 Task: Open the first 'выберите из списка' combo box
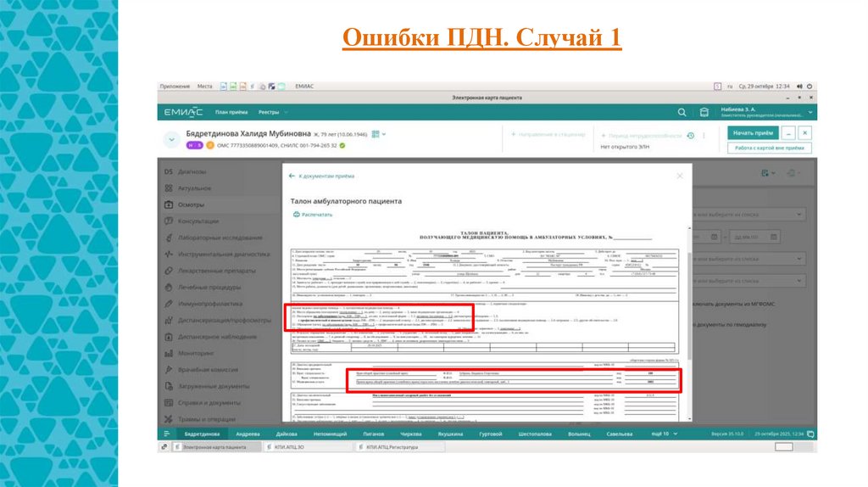[748, 215]
